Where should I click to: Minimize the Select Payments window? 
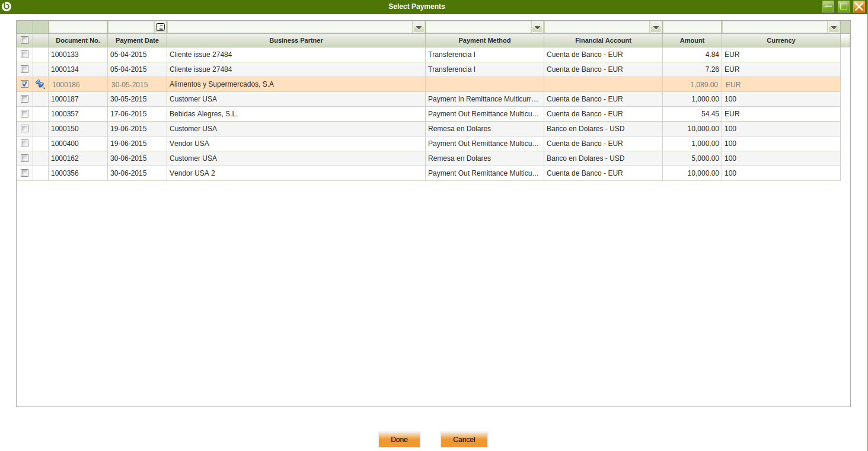coord(828,7)
